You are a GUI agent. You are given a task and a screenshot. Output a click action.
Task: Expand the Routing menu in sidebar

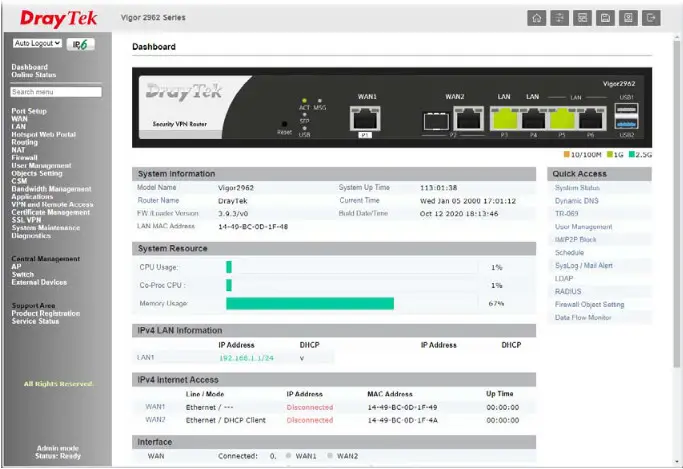click(24, 142)
